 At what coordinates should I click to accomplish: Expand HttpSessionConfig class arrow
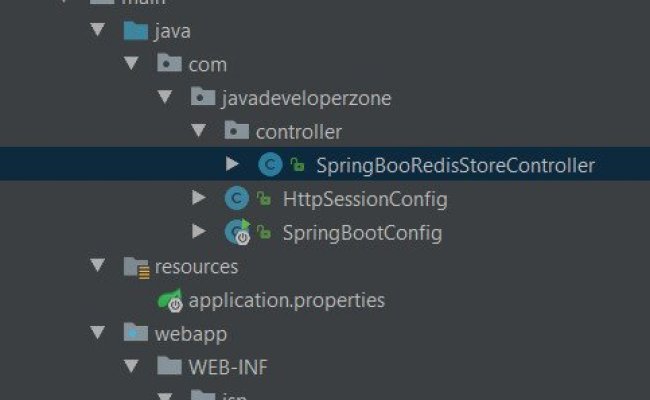(199, 198)
